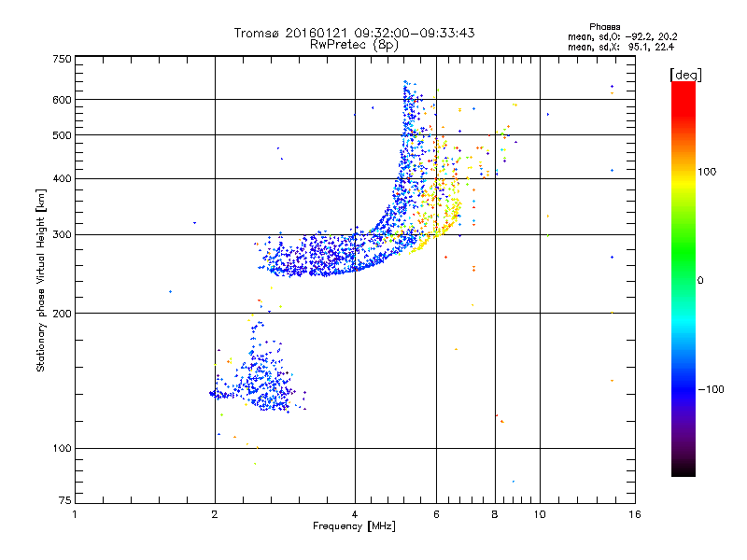
Task: Click the 'mean, sd,O: -92.2, 20.2' statistics line
Action: [x=622, y=36]
